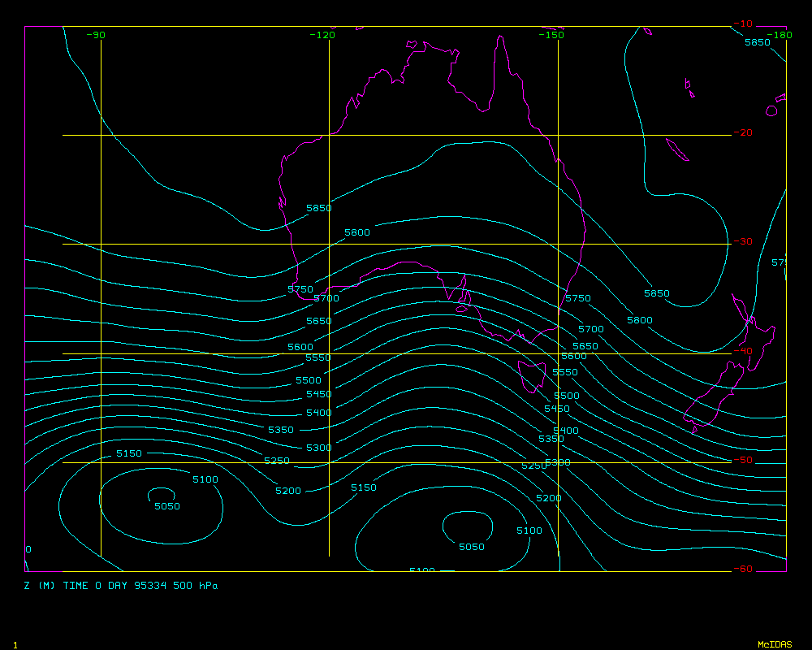
Task: Click the -10 latitude label
Action: pyautogui.click(x=742, y=24)
